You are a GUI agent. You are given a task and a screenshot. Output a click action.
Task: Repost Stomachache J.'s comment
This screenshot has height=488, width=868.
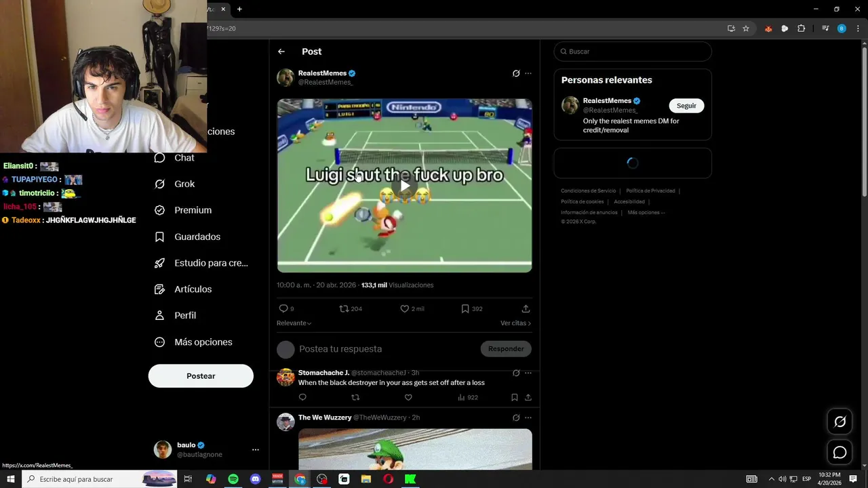coord(355,397)
